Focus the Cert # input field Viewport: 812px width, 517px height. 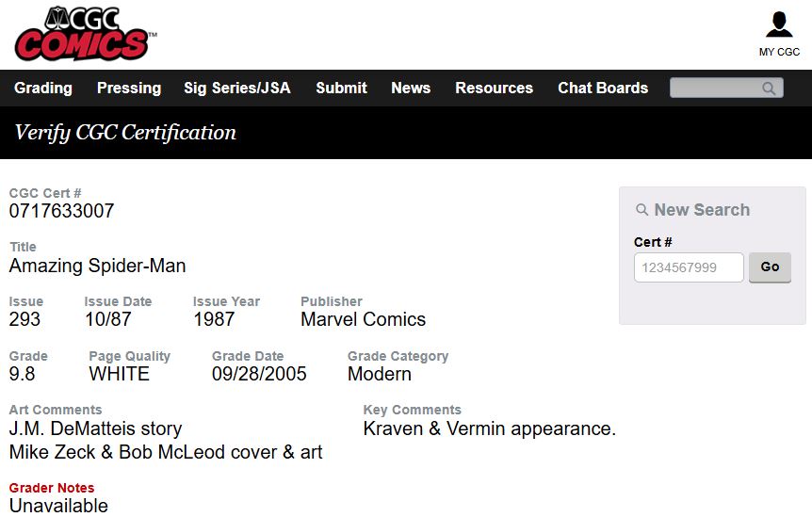[x=689, y=267]
